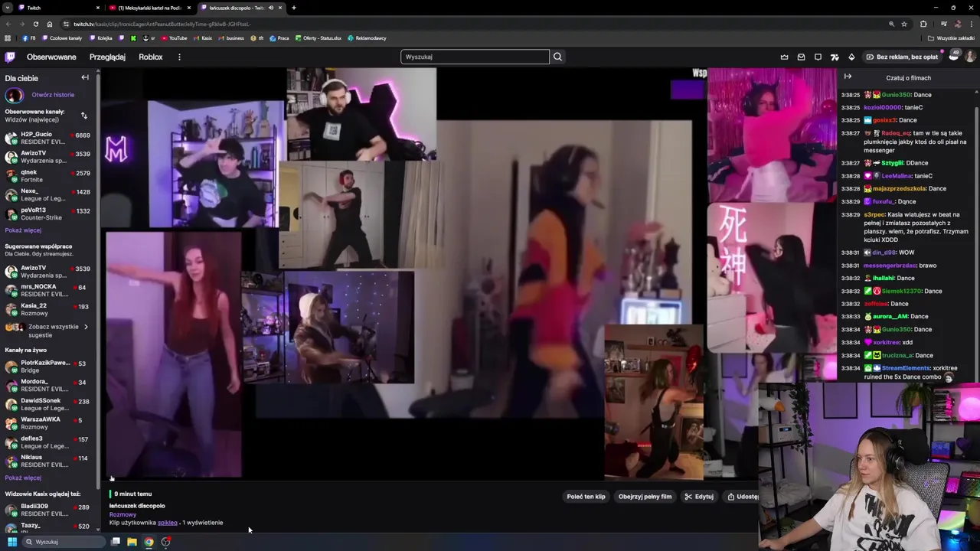
Task: Collapse the Dla ciebie sidebar
Action: click(x=85, y=77)
